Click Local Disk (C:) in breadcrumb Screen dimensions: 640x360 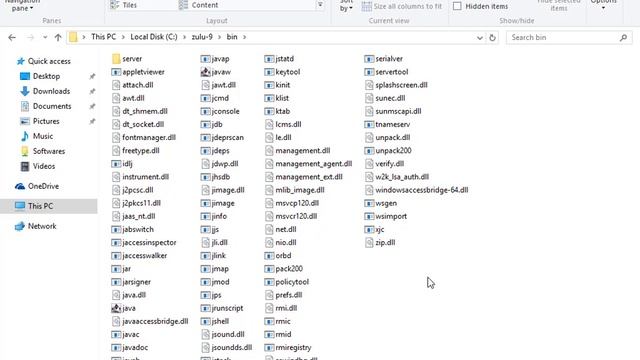click(x=154, y=37)
